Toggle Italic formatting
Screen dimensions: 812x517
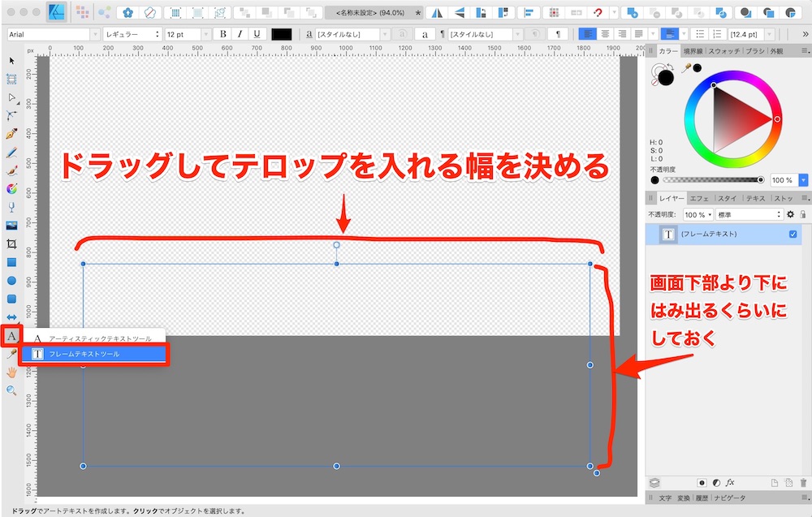[x=240, y=34]
